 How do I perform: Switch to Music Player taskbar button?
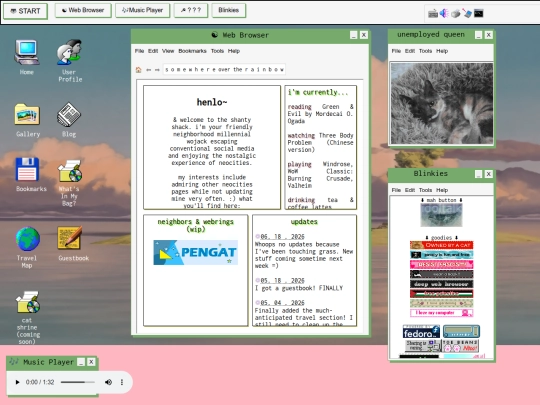coord(143,10)
